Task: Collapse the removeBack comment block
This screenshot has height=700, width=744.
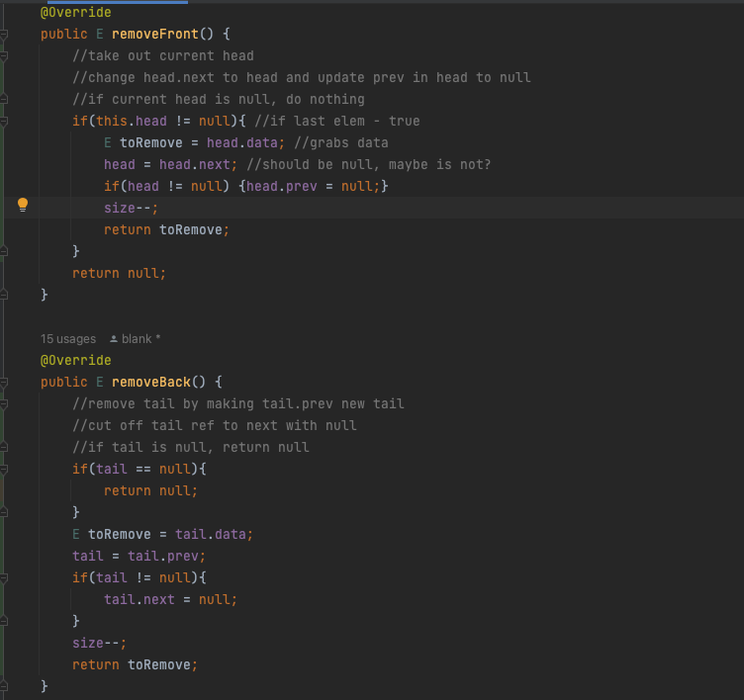Action: tap(5, 403)
